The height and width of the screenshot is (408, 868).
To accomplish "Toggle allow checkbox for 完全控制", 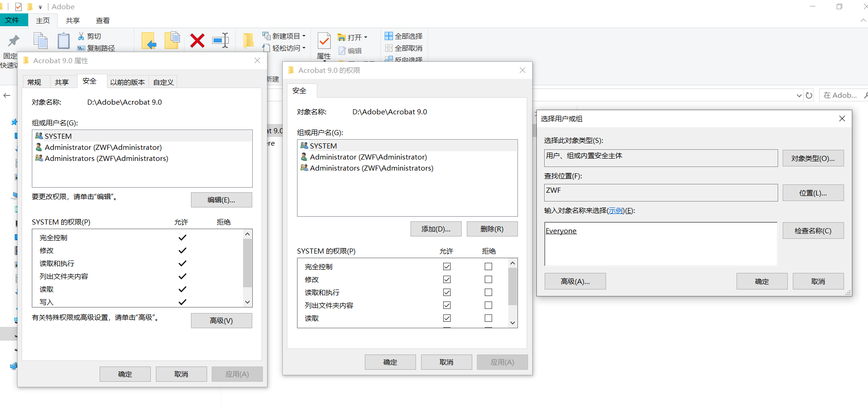I will click(x=447, y=266).
